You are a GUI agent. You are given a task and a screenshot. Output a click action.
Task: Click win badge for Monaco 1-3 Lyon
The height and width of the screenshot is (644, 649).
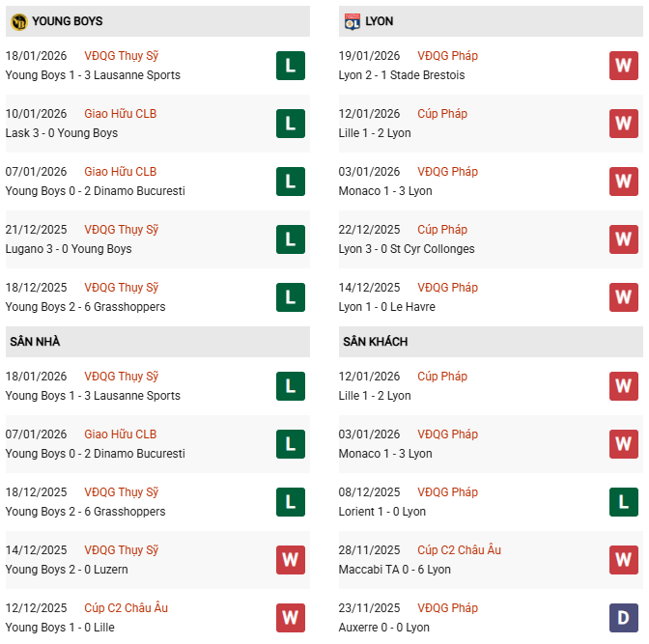(x=623, y=182)
